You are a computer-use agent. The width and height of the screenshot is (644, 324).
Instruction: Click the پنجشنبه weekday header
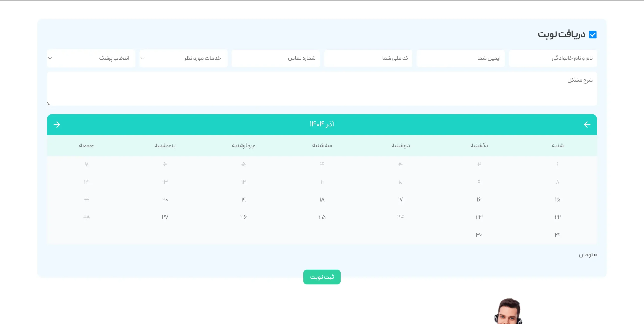tap(165, 145)
